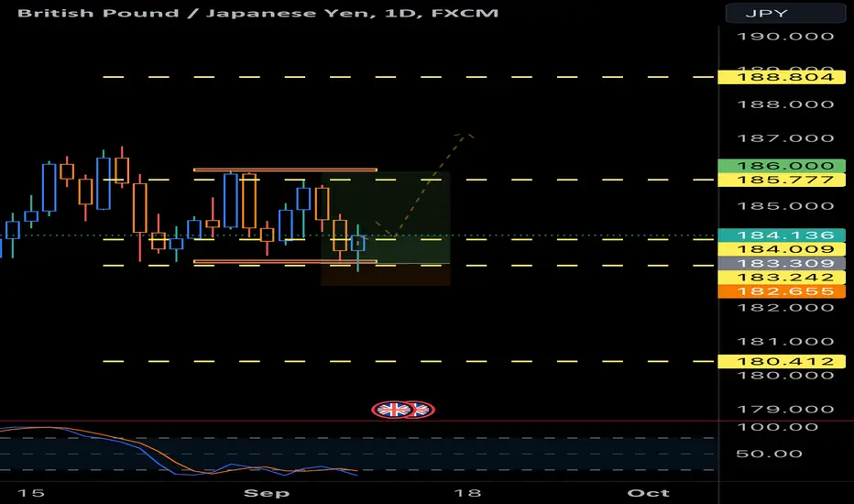
Task: Click the 100.00 oscillator scale value
Action: pos(777,427)
